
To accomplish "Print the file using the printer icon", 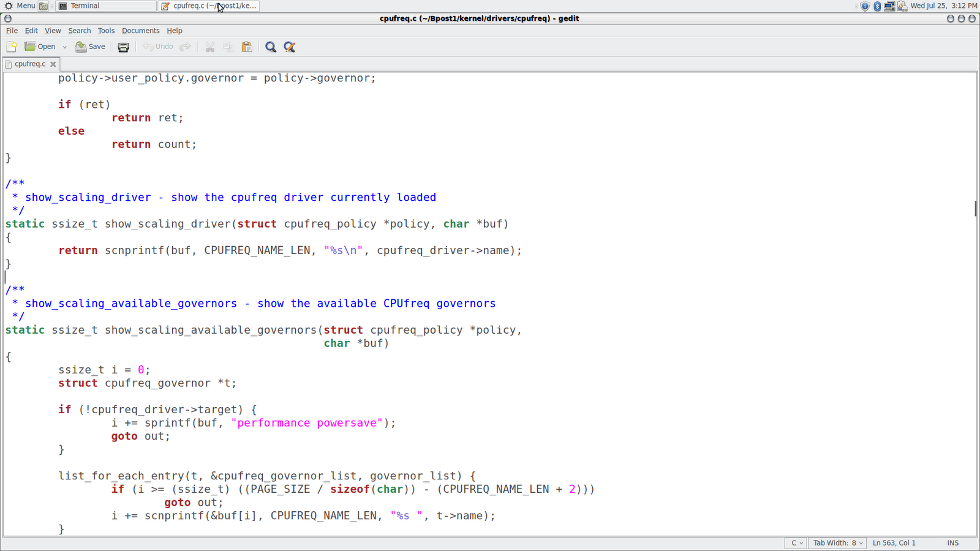I will (x=123, y=47).
